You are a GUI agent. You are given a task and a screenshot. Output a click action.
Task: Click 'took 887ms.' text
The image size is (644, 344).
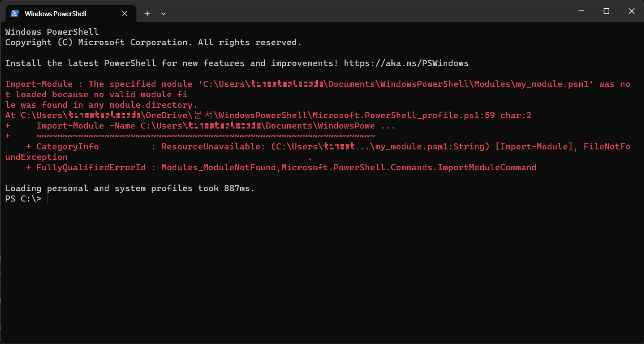(226, 188)
